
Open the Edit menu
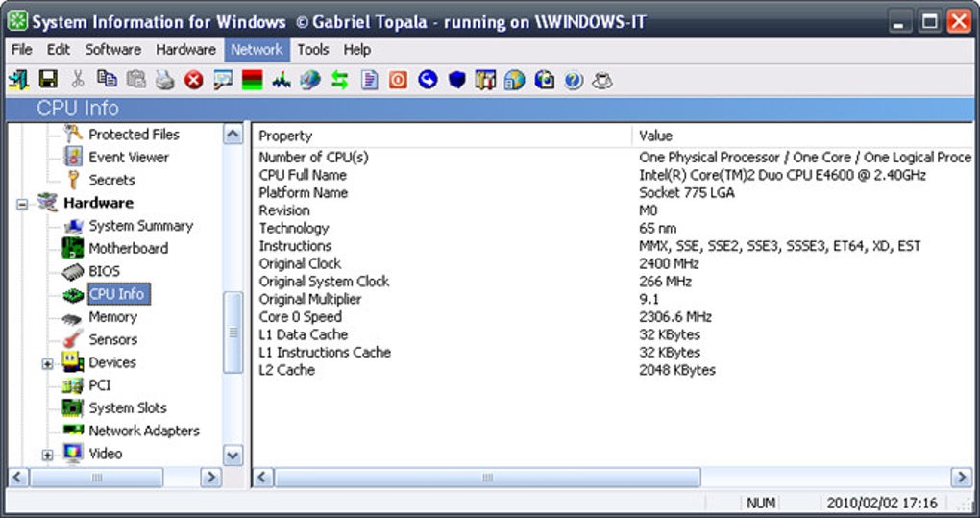coord(59,49)
